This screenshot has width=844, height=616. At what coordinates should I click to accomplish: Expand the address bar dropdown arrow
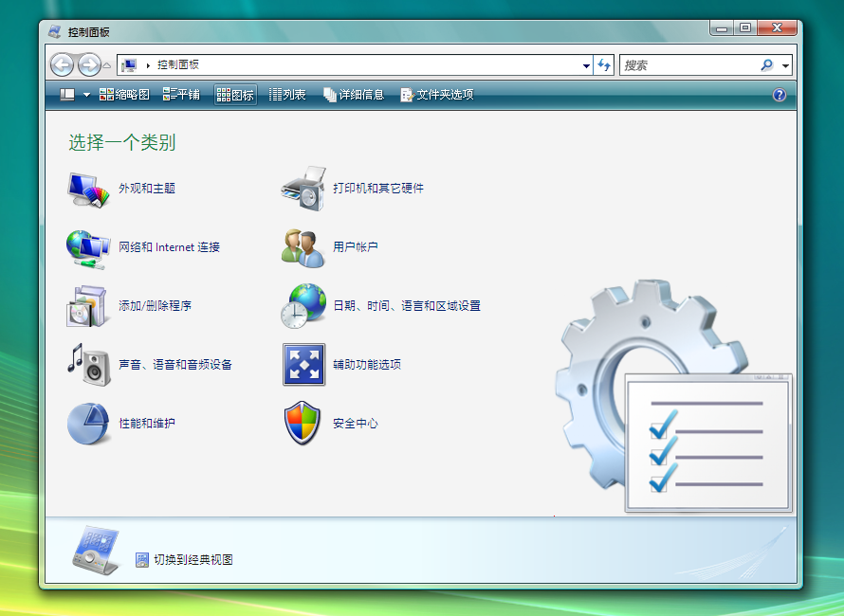point(586,65)
